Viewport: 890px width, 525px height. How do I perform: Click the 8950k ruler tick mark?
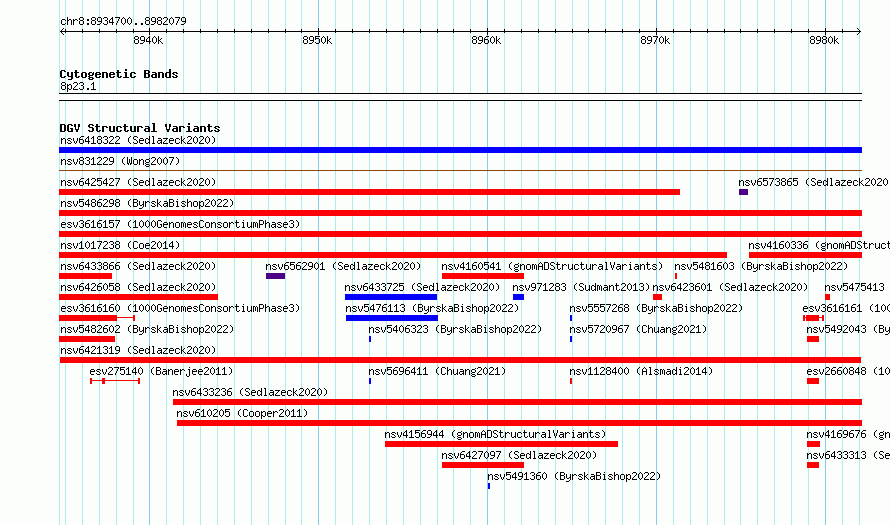pos(318,32)
